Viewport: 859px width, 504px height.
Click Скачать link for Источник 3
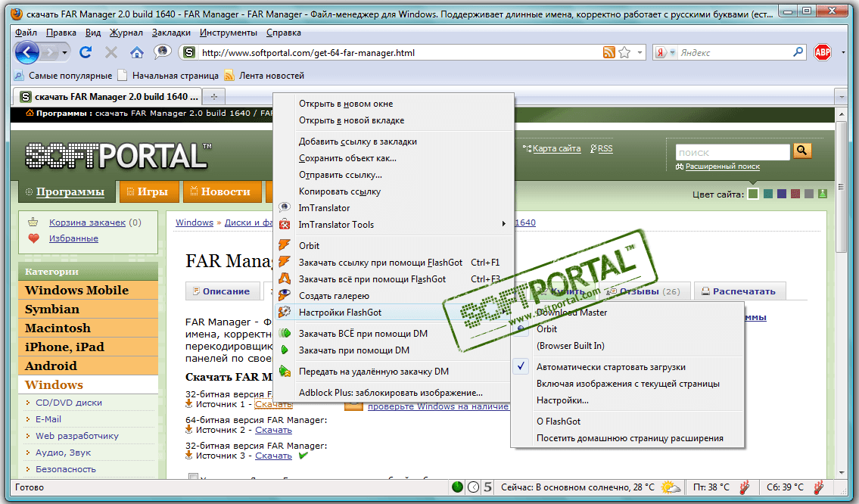coord(273,456)
